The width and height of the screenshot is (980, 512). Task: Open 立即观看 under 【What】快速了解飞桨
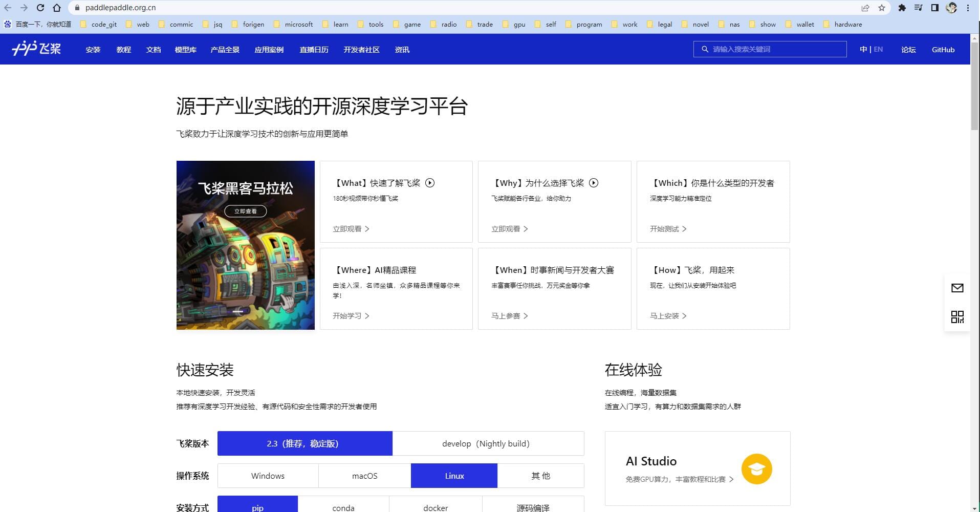(351, 229)
